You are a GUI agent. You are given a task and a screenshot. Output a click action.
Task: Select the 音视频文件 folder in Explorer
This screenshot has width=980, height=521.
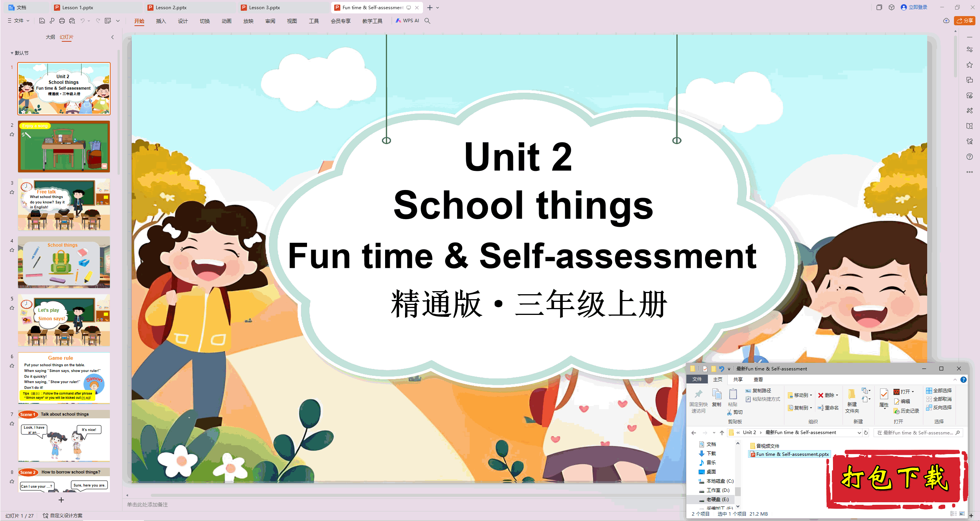click(x=765, y=446)
